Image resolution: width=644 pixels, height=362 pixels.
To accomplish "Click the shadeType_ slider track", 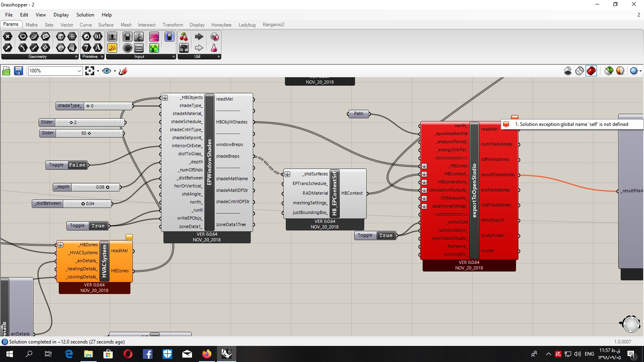I will tap(108, 106).
